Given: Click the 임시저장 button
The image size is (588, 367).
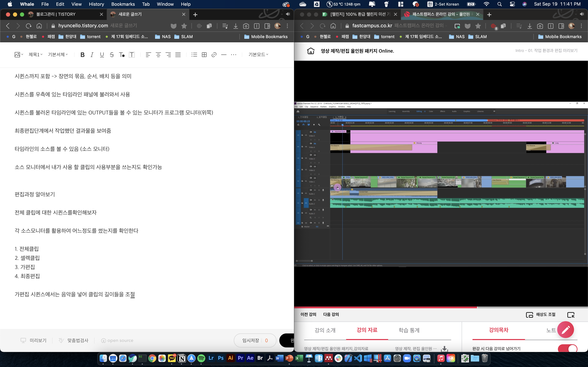Looking at the screenshot, I should coord(250,340).
